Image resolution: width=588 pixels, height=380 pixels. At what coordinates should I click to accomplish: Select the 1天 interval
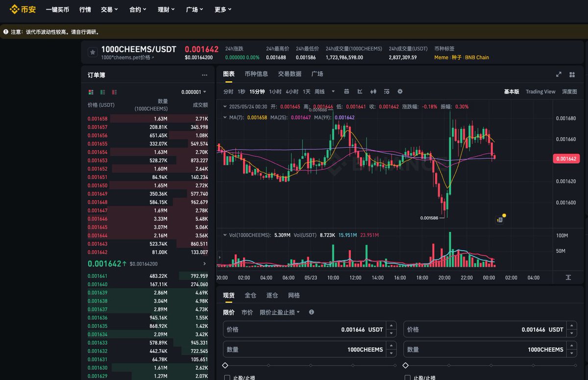coord(307,92)
